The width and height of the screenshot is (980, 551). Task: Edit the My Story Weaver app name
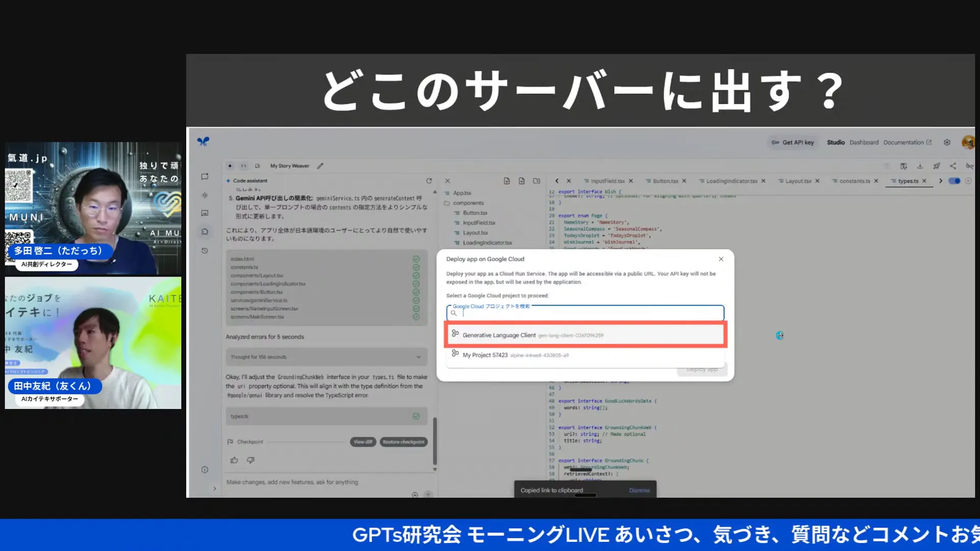pos(320,166)
